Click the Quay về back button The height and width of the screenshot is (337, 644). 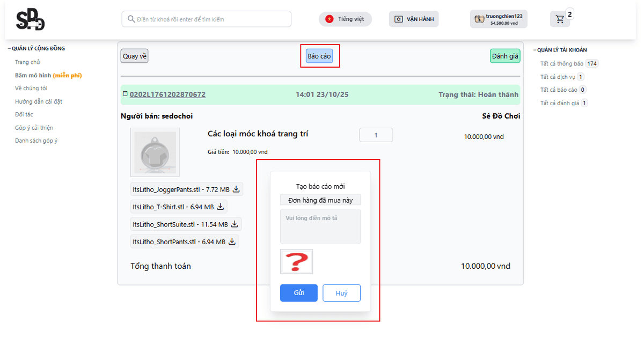pyautogui.click(x=134, y=56)
